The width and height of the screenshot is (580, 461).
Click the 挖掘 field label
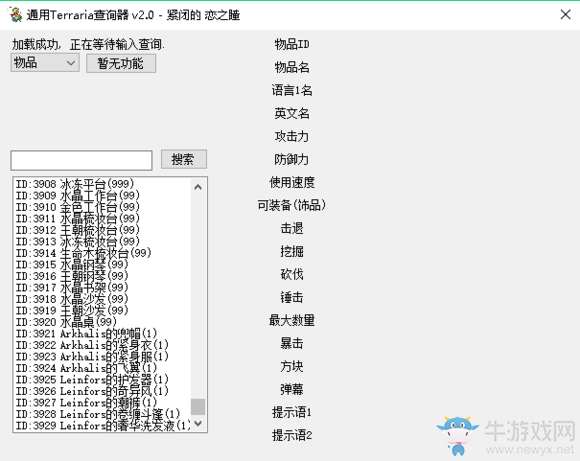point(292,251)
